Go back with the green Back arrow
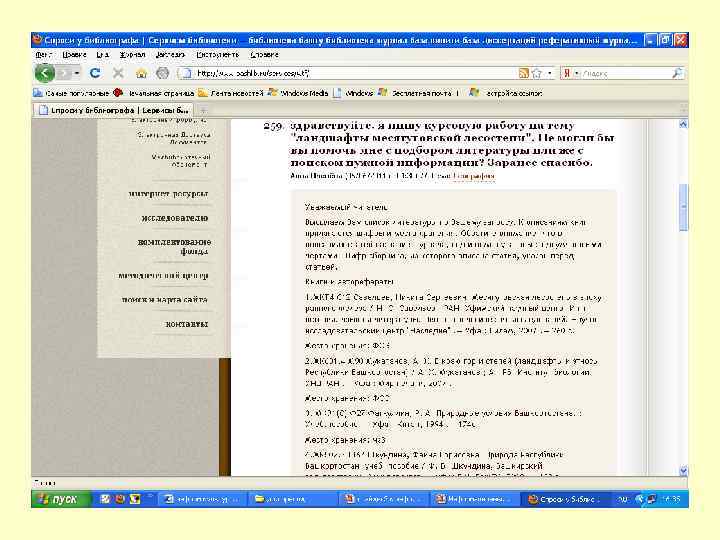Viewport: 720px width, 540px height. point(45,73)
